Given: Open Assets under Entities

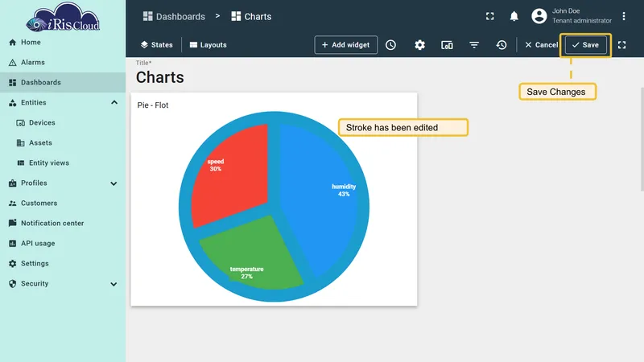Looking at the screenshot, I should (x=63, y=143).
